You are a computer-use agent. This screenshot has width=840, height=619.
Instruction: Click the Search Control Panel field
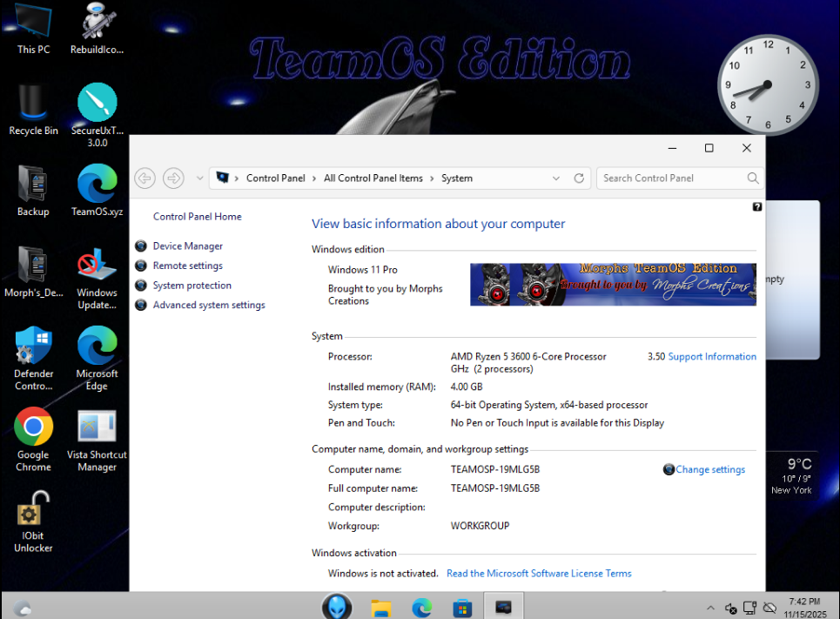pyautogui.click(x=672, y=178)
